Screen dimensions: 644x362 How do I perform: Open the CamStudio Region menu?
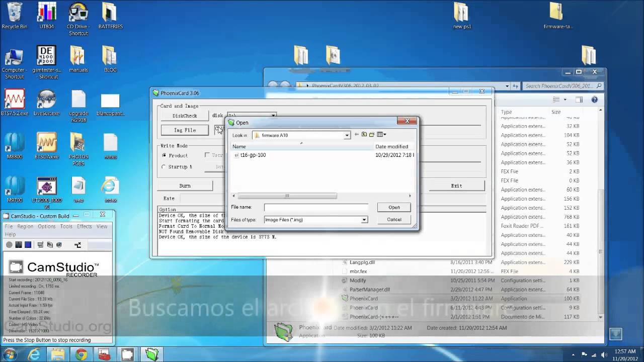(x=25, y=226)
